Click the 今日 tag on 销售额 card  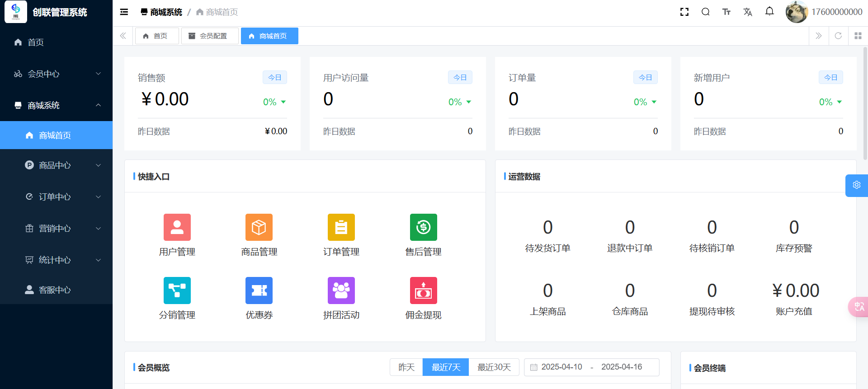click(x=275, y=77)
